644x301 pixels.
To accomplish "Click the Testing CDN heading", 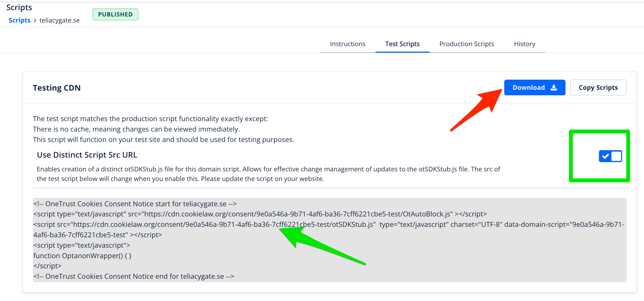I will pos(57,88).
